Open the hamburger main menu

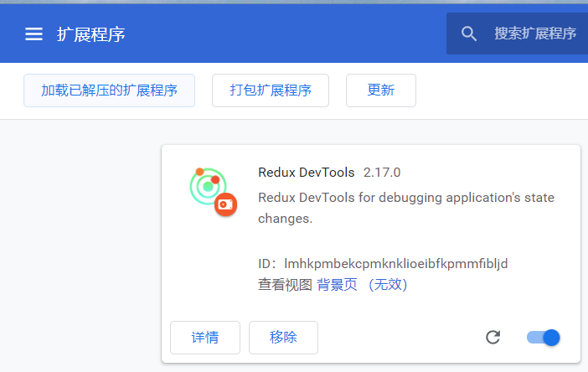34,34
